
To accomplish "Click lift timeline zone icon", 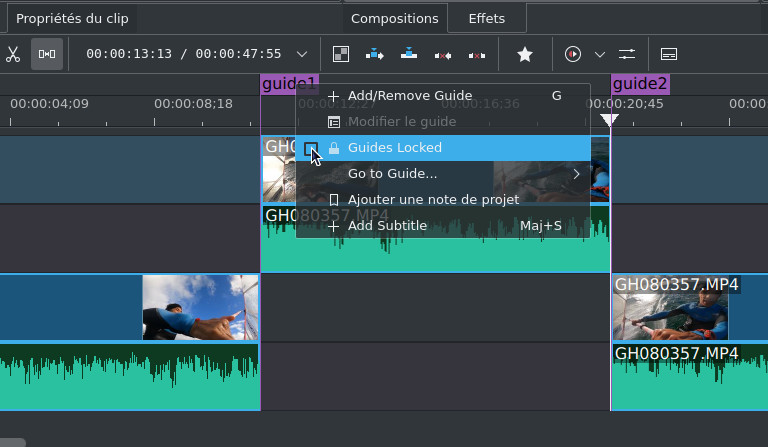I will tap(477, 55).
